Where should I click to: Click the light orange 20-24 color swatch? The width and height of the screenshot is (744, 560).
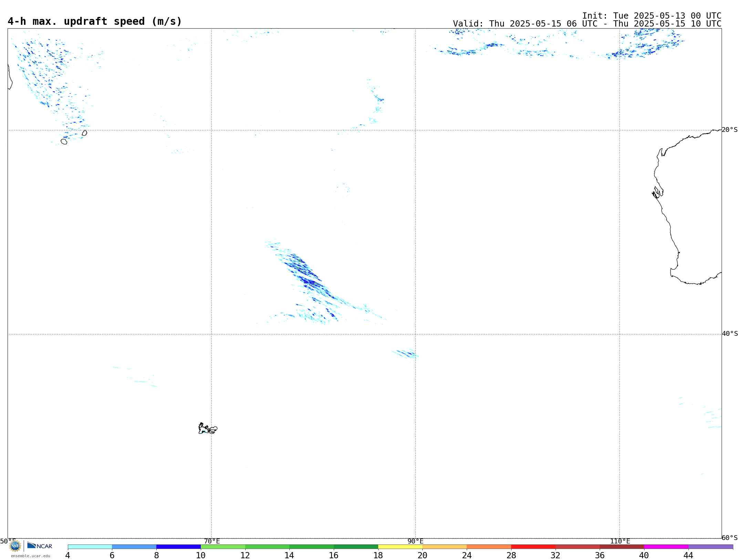coord(445,547)
